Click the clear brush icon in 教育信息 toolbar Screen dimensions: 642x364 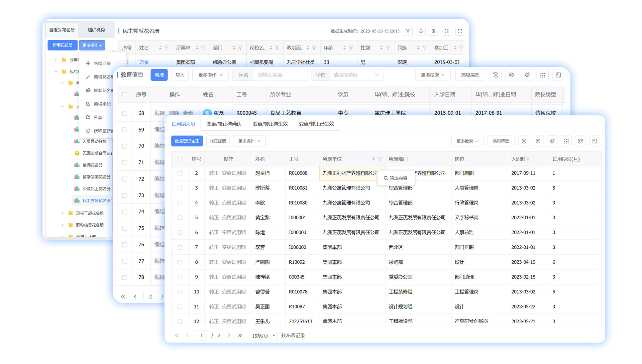pyautogui.click(x=527, y=75)
